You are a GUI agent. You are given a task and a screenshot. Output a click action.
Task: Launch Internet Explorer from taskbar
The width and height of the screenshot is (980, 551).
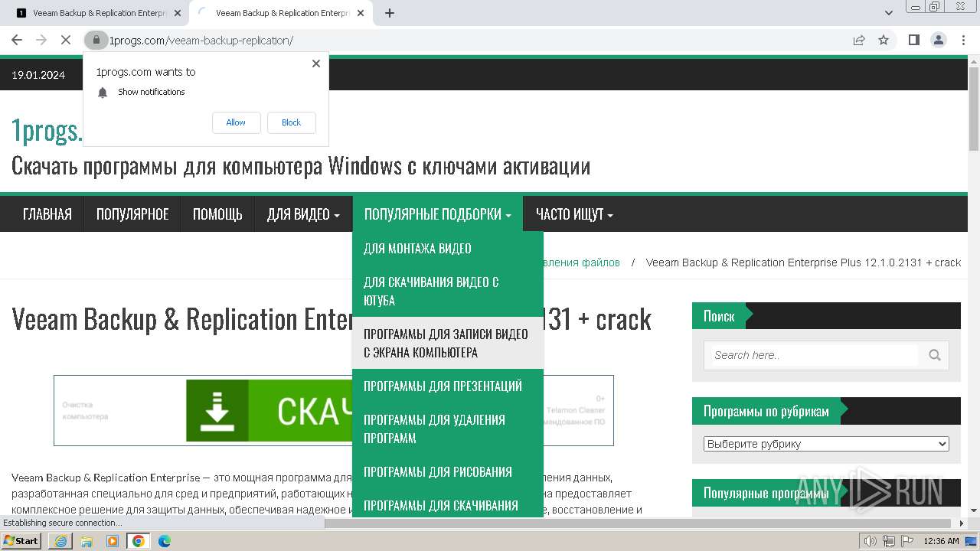point(60,541)
